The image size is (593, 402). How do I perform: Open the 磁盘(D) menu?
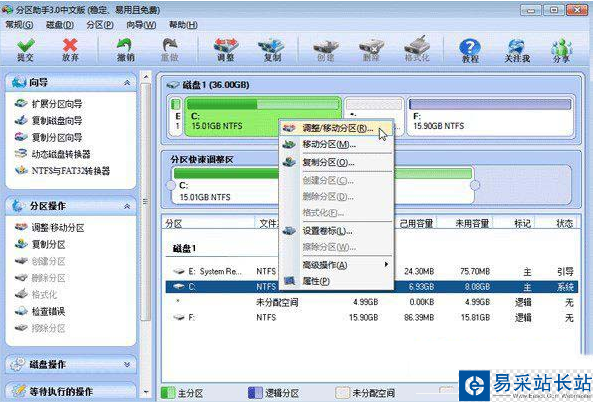[60, 25]
